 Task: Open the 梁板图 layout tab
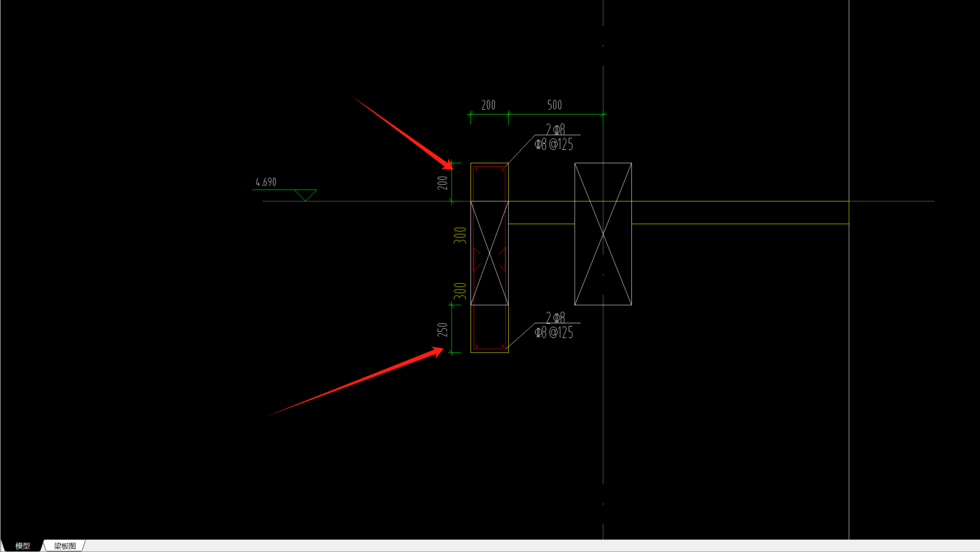point(65,546)
